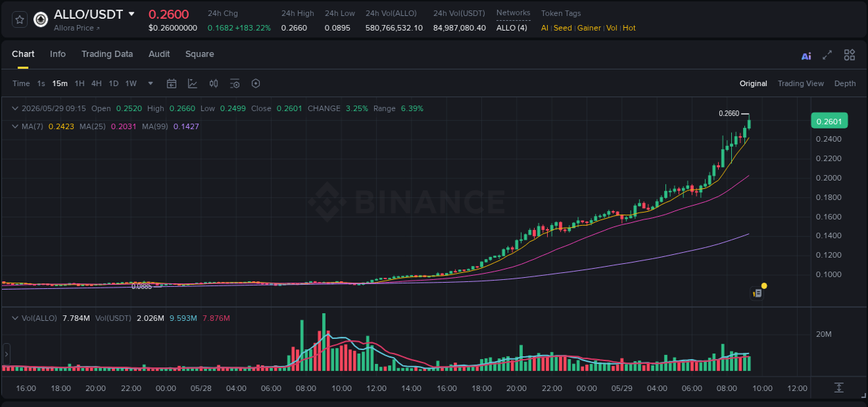868x407 pixels.
Task: Click the MA(7) indicator label
Action: (33, 126)
